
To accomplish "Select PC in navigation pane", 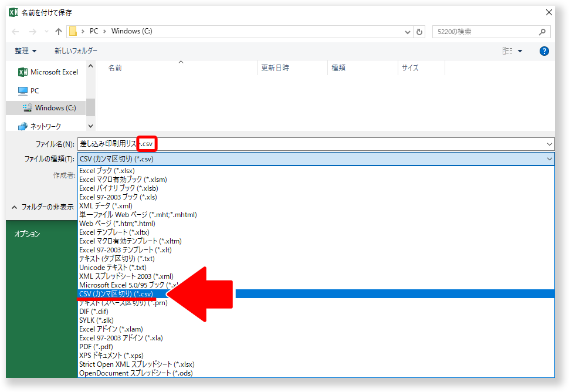I will point(29,90).
